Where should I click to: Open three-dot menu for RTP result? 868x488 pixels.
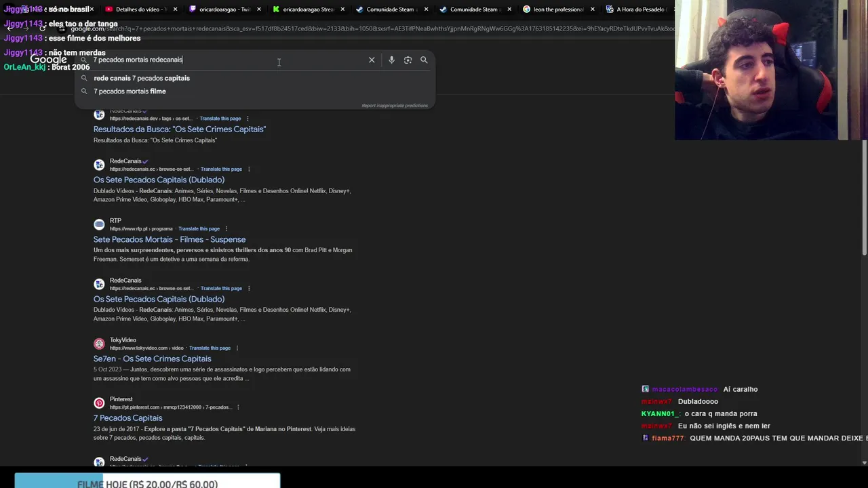(x=226, y=228)
